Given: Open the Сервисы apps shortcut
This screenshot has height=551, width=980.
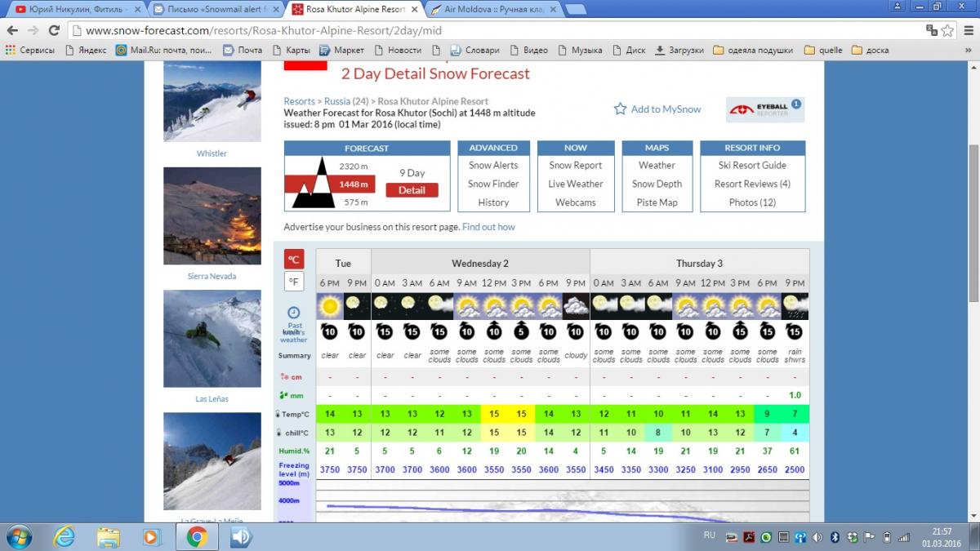Looking at the screenshot, I should tap(30, 50).
